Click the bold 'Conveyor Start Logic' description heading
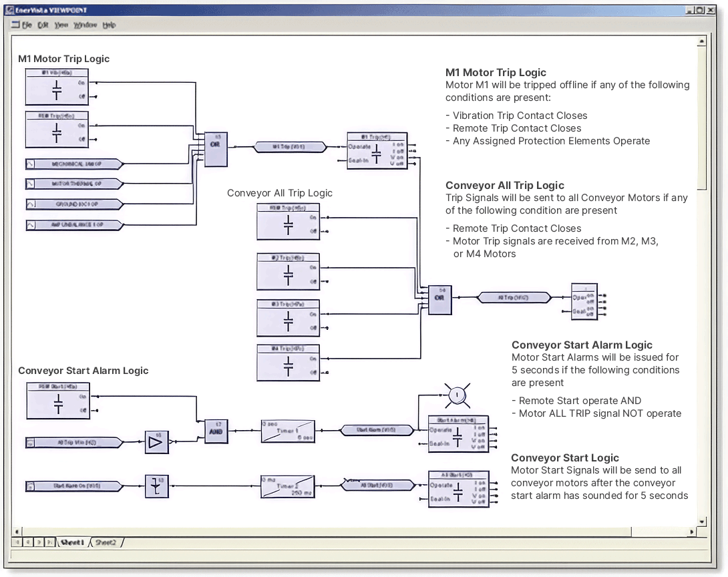This screenshot has width=728, height=577. (x=565, y=457)
